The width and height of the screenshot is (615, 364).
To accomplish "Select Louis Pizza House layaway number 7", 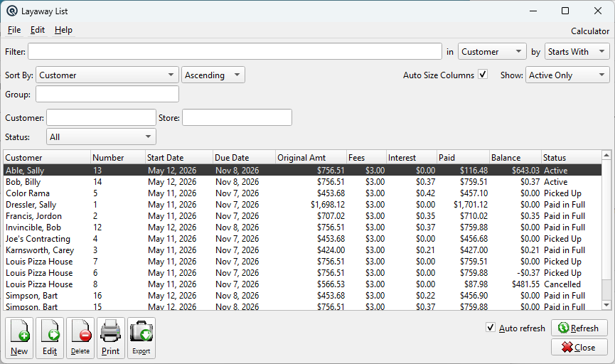I will pyautogui.click(x=302, y=261).
